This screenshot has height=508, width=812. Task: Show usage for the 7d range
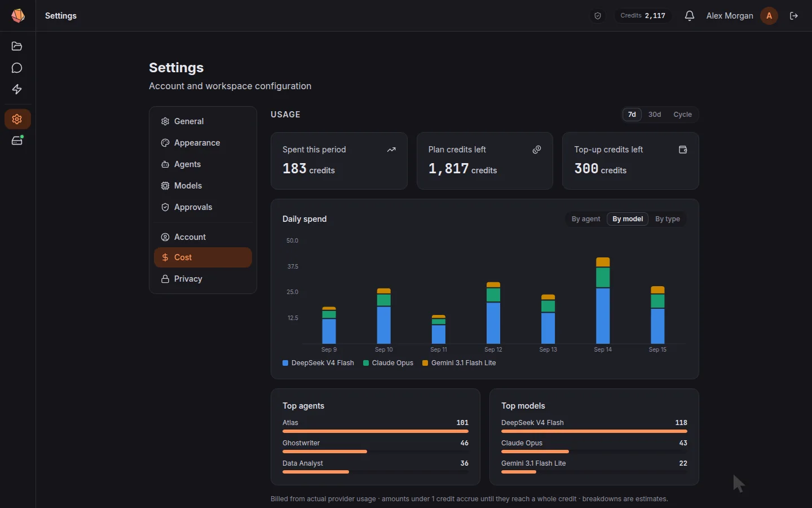pyautogui.click(x=632, y=115)
